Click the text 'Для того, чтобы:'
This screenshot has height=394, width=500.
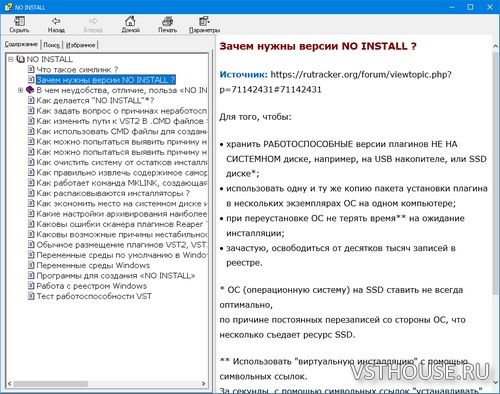(255, 117)
